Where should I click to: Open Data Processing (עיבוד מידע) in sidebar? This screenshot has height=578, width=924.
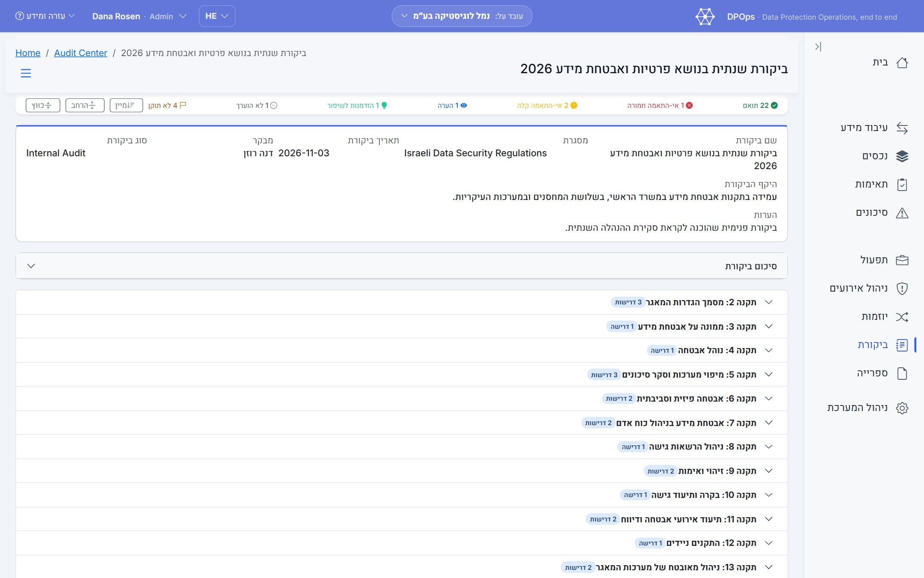click(874, 128)
